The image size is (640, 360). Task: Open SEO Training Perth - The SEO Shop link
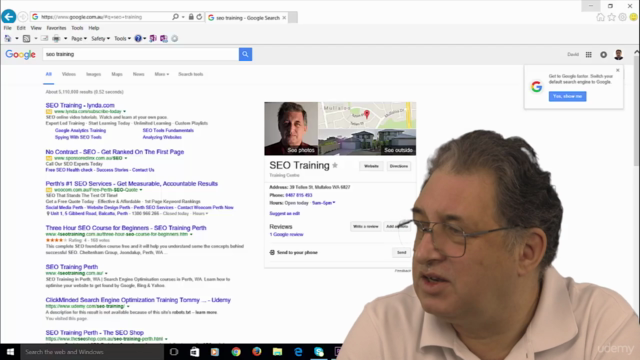click(x=94, y=333)
